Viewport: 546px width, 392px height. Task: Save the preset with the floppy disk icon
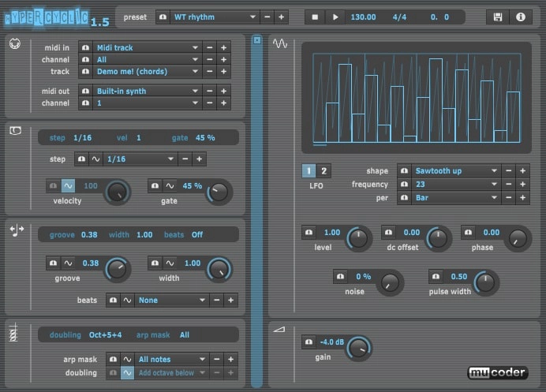pos(498,17)
